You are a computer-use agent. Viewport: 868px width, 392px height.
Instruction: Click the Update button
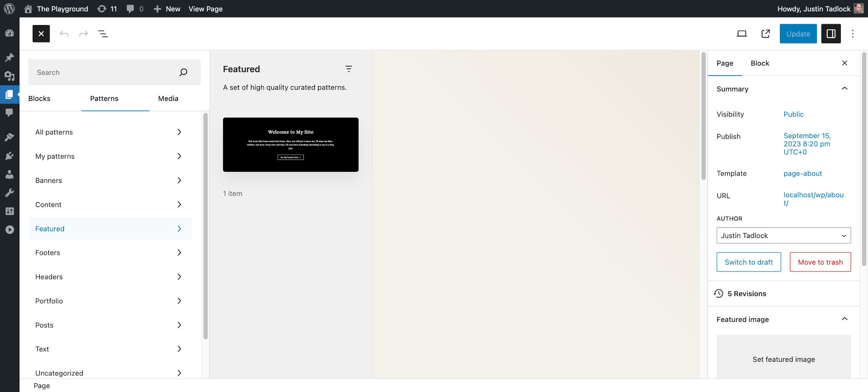[798, 34]
